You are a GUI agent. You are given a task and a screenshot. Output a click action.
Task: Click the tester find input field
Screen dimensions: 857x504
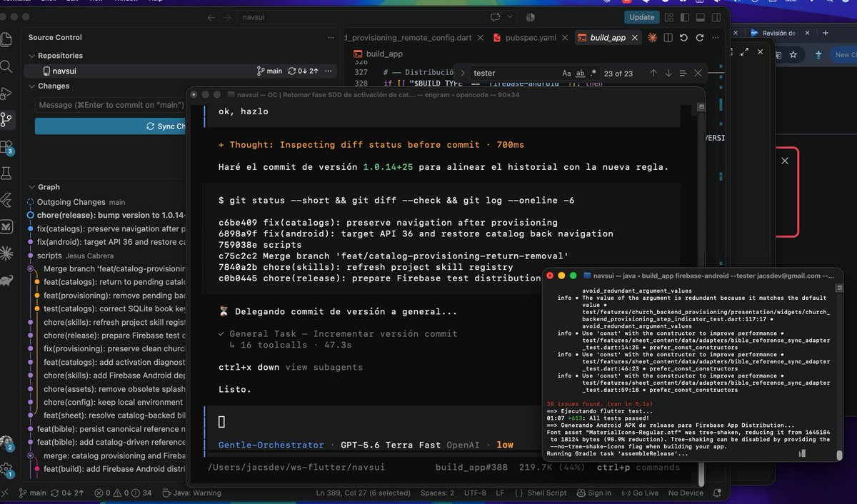point(514,73)
